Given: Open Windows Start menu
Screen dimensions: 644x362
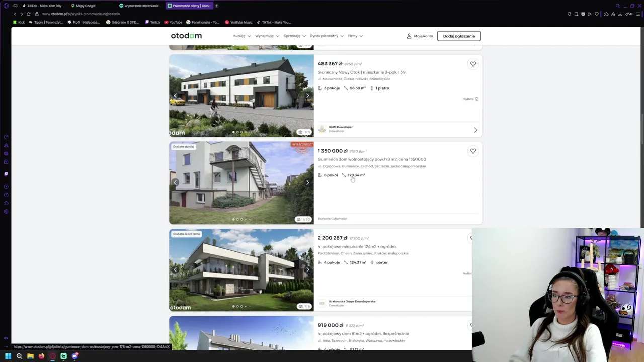Looking at the screenshot, I should [8, 356].
